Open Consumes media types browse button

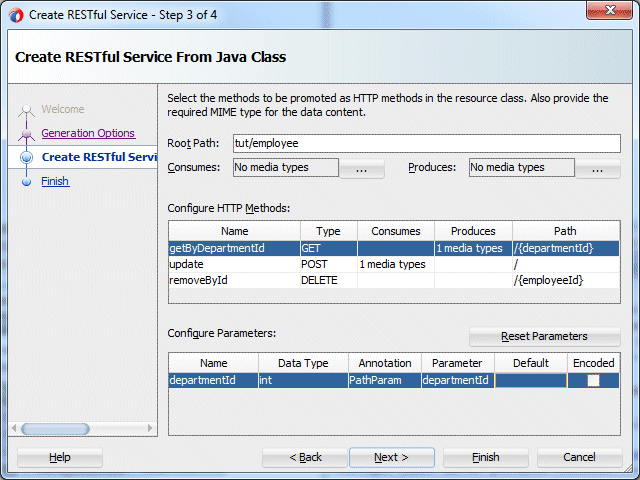[x=362, y=168]
